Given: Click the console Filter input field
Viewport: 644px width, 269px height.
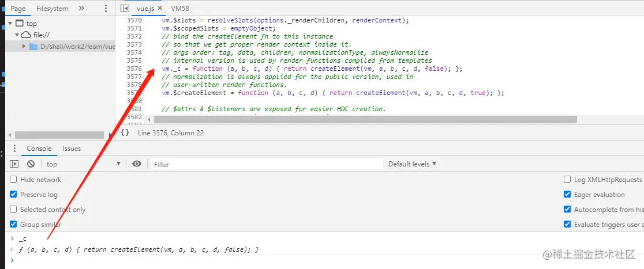Looking at the screenshot, I should (x=267, y=164).
